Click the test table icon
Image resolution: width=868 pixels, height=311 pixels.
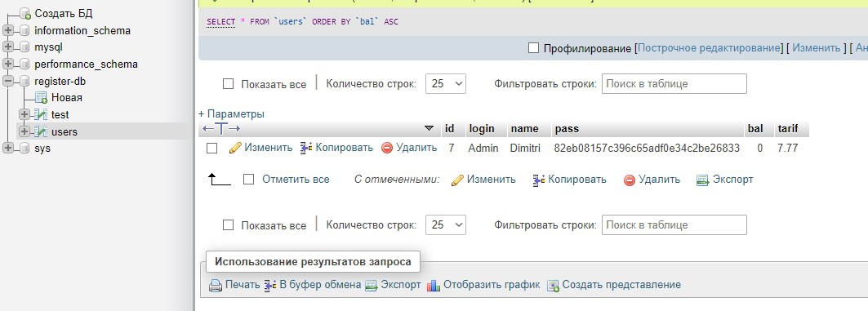[40, 114]
